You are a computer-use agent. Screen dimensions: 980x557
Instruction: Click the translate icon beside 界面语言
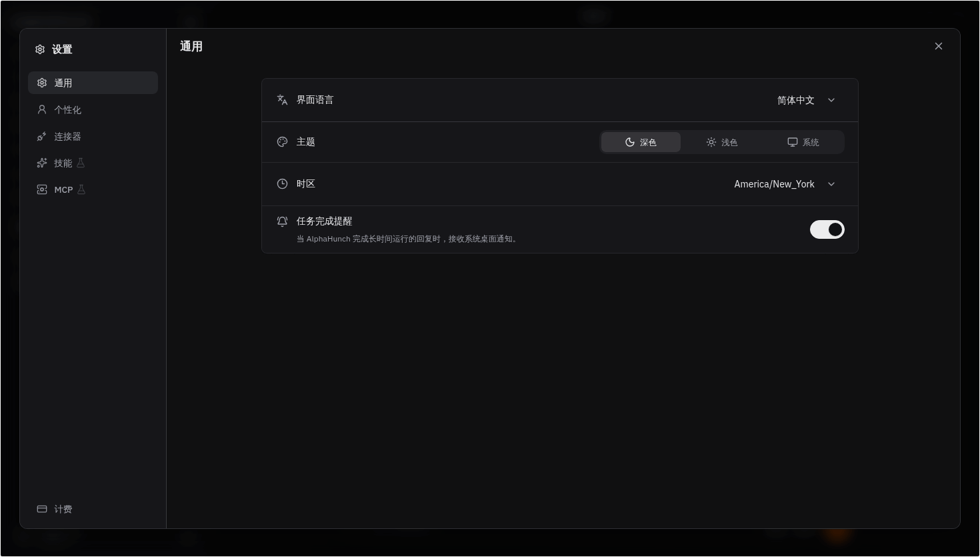tap(282, 100)
